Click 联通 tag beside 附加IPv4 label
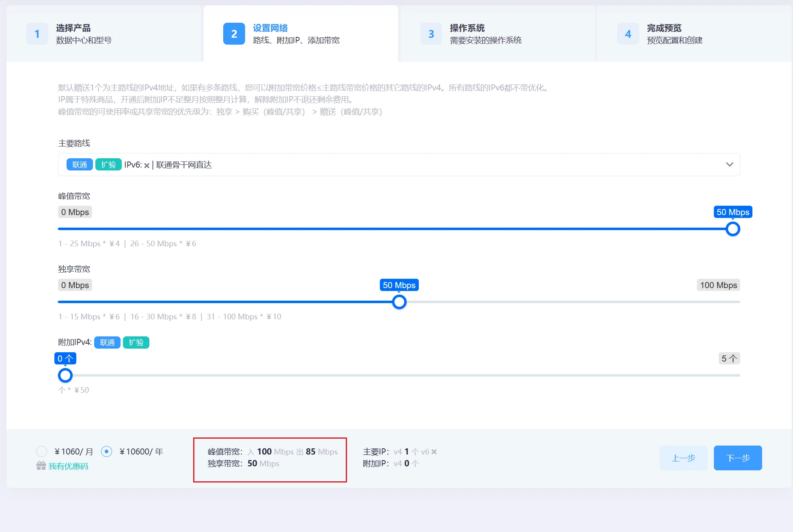 [107, 342]
